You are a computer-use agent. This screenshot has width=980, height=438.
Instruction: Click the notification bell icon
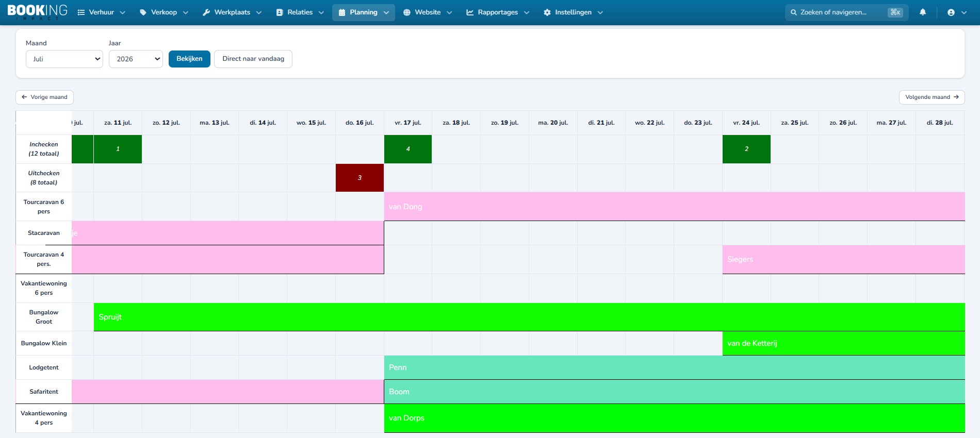923,12
